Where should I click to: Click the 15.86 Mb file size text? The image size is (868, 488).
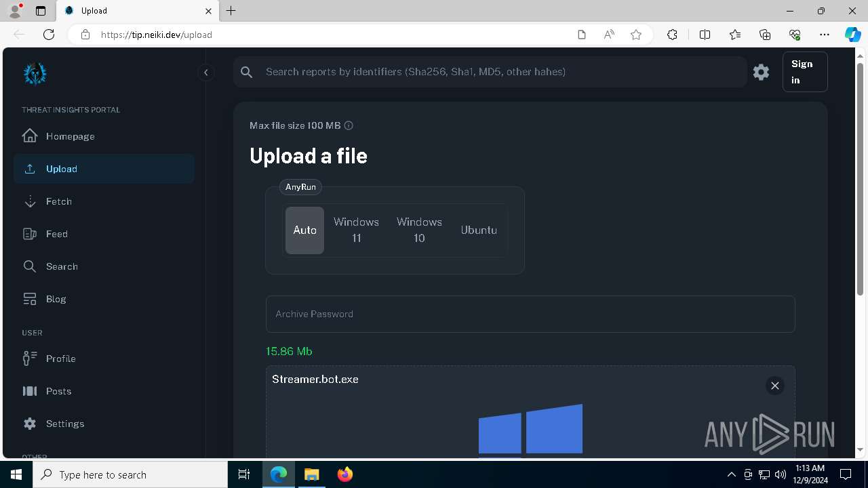pyautogui.click(x=289, y=351)
